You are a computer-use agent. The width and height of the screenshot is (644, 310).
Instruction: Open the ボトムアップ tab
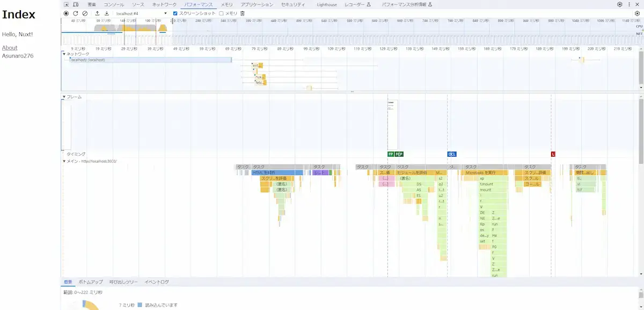(90, 282)
